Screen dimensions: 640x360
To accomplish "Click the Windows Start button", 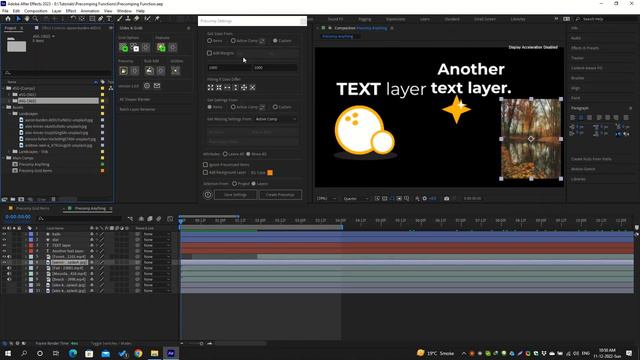I will 8,353.
